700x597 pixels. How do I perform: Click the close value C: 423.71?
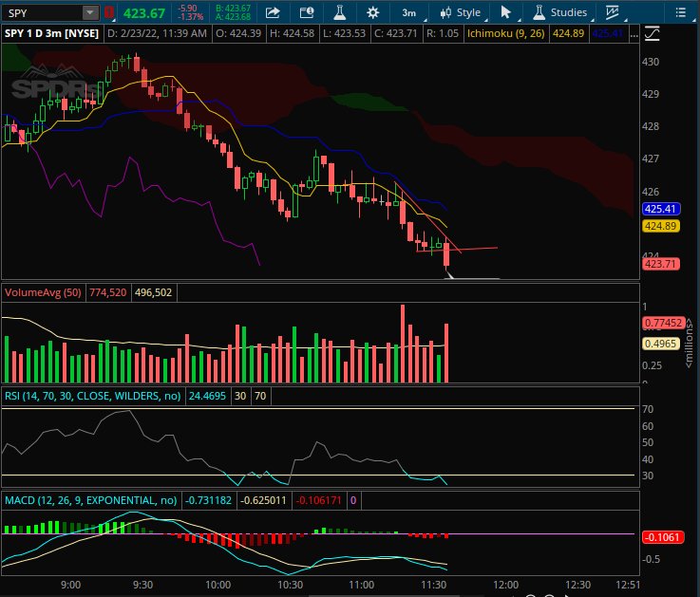pos(395,33)
